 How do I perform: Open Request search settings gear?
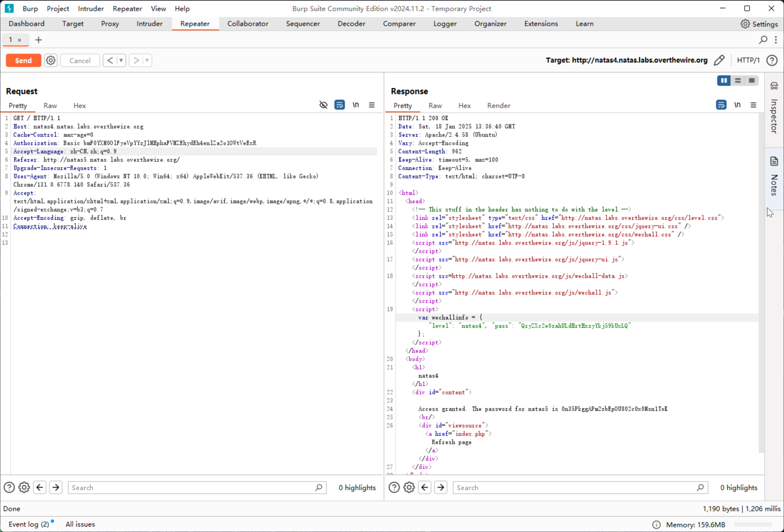pyautogui.click(x=24, y=488)
